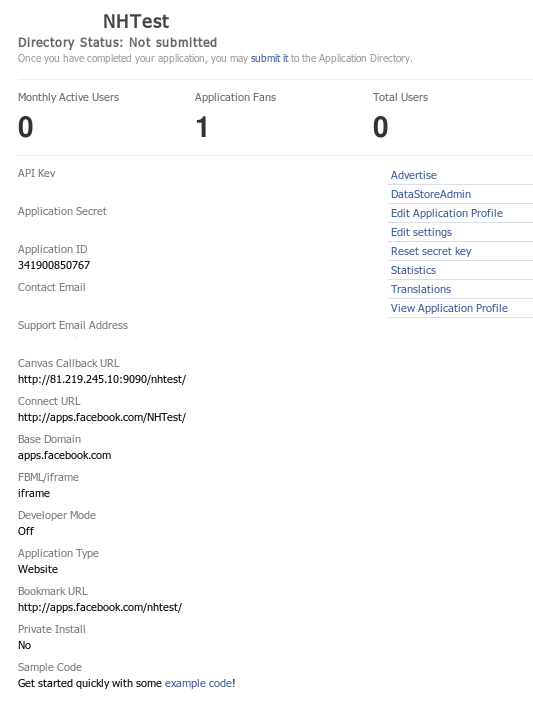Follow the 'submit it' link
Screen dimensions: 533x707
[269, 58]
